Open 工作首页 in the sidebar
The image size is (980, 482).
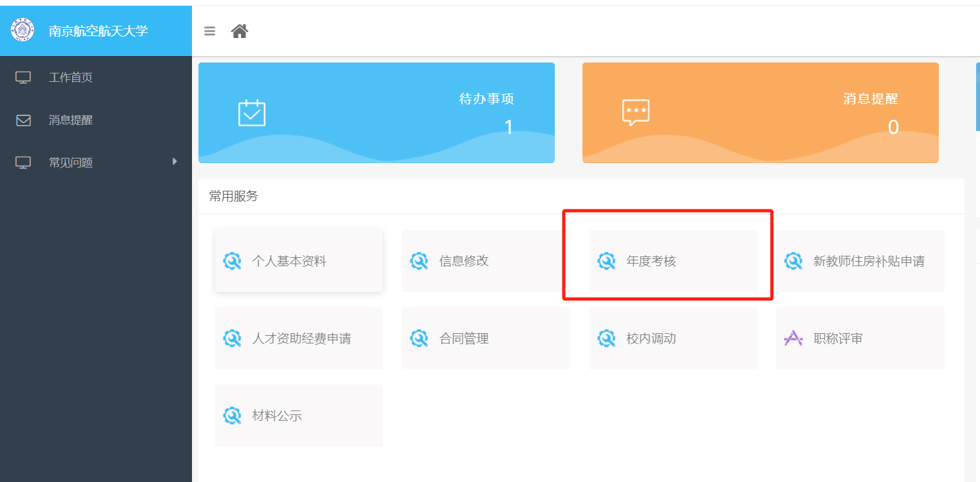click(x=71, y=78)
